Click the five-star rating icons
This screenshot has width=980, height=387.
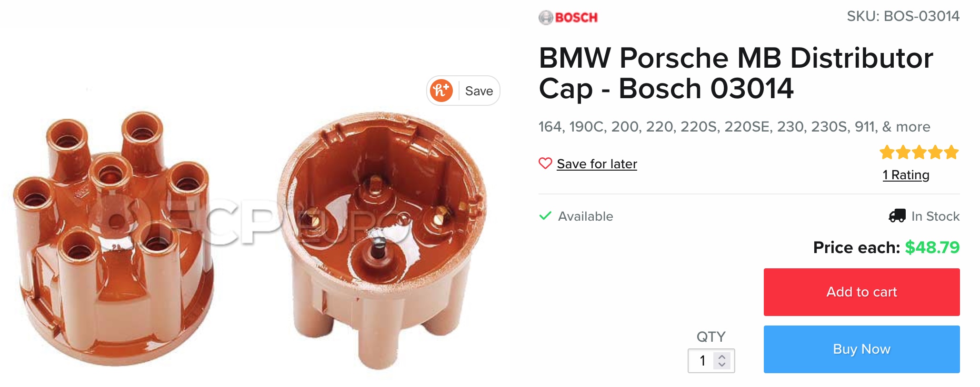click(x=919, y=153)
